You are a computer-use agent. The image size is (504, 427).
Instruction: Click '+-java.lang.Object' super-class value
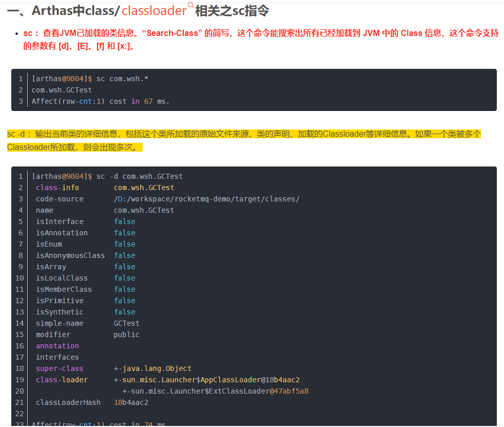point(152,368)
